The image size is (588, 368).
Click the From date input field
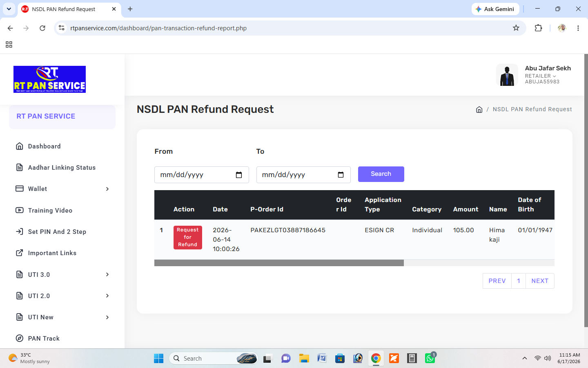(x=202, y=175)
